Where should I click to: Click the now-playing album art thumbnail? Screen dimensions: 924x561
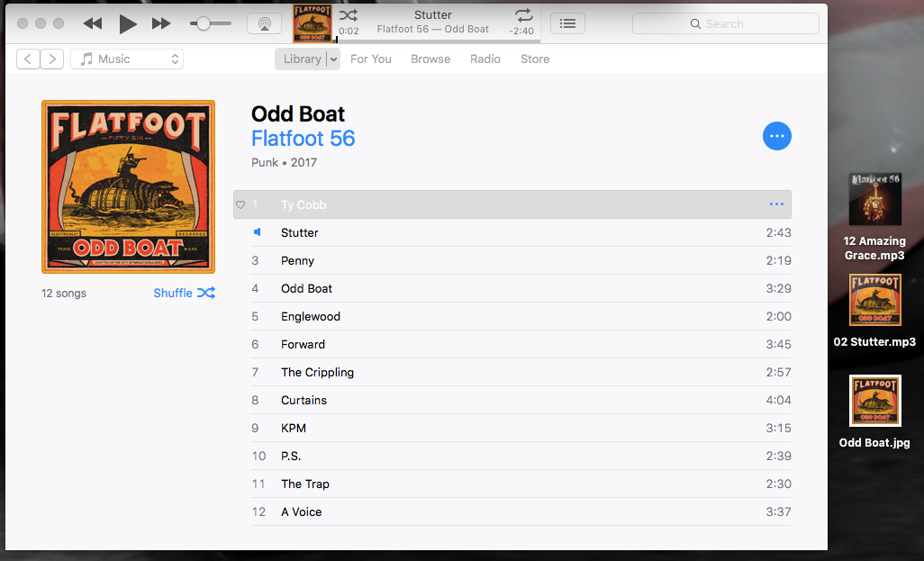[x=313, y=23]
